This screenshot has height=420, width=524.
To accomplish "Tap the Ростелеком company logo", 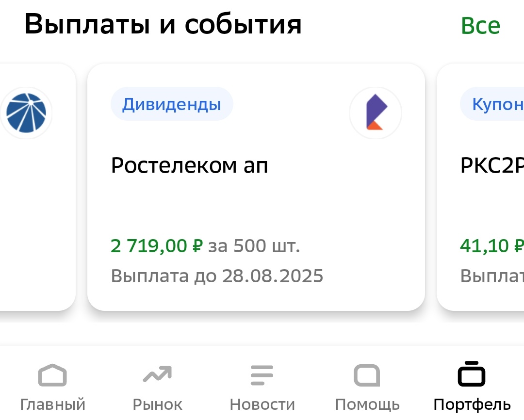I will (x=376, y=113).
